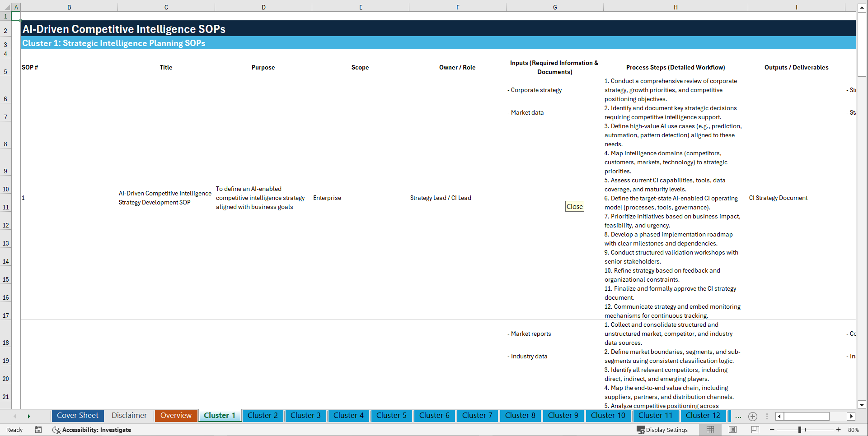Select the Normal view icon
Screen dimensions: 868x436
pos(710,430)
